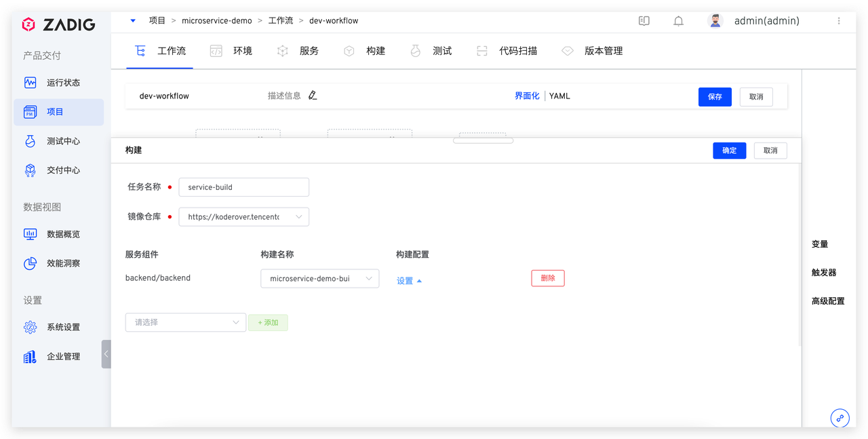Switch to 界面化 view mode
Screen dimensions: 868x439
(527, 96)
